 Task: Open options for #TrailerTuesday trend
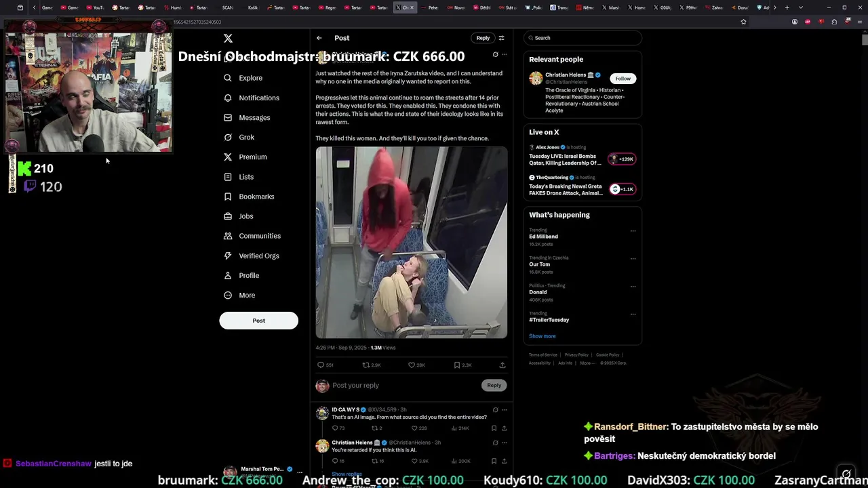click(633, 314)
